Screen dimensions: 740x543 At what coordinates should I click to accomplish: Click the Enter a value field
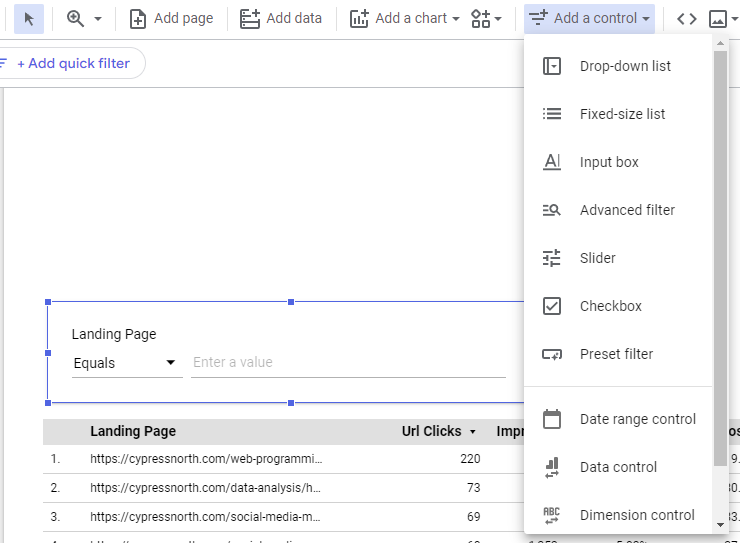[x=348, y=362]
